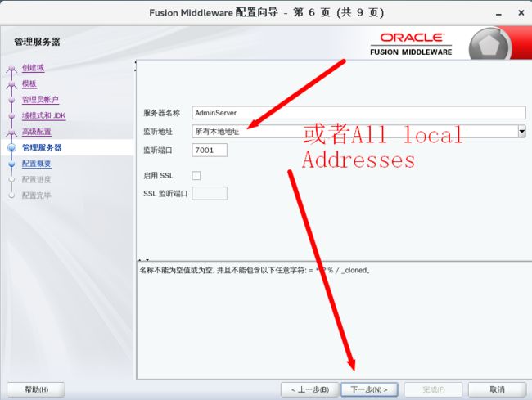Click the grayed 配置进度 step
The height and width of the screenshot is (400, 532).
(36, 179)
